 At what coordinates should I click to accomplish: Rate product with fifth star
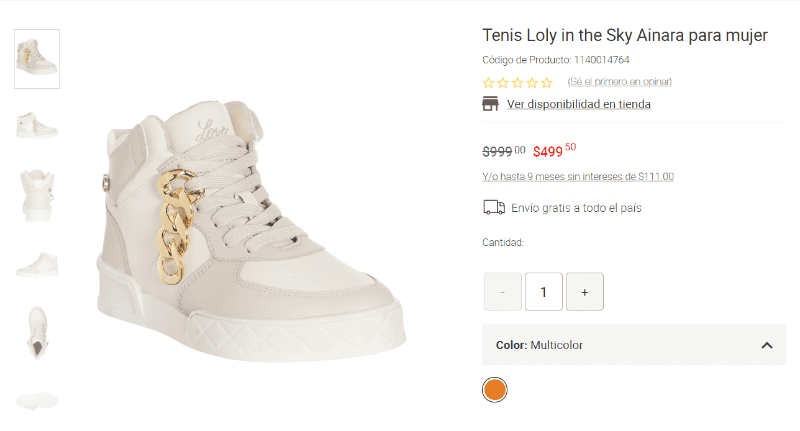click(546, 83)
